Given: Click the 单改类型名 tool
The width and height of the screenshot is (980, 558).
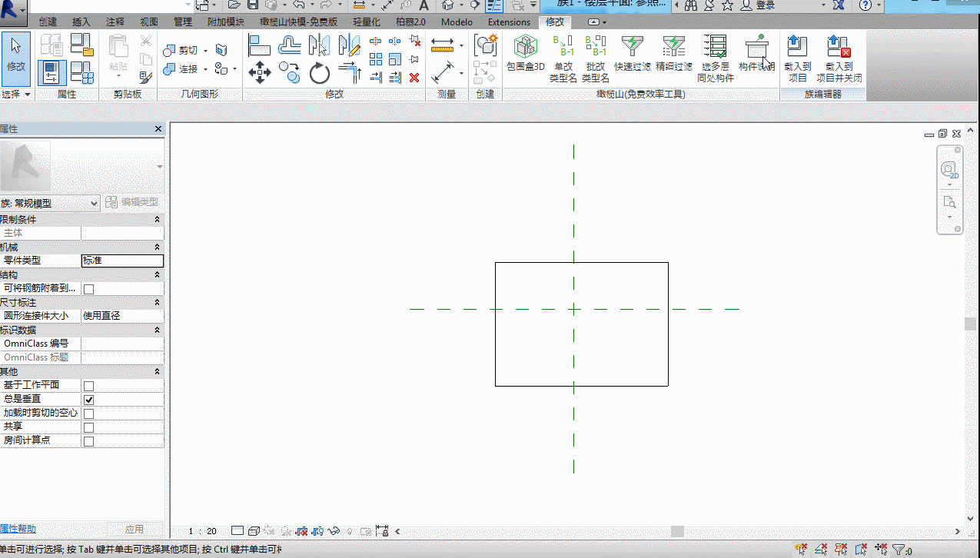Looking at the screenshot, I should pos(563,59).
